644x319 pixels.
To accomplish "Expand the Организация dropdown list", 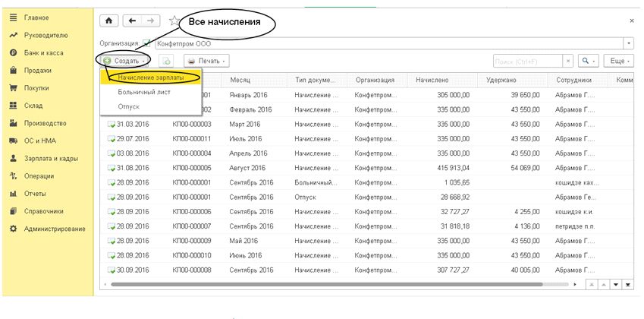I will click(x=629, y=43).
